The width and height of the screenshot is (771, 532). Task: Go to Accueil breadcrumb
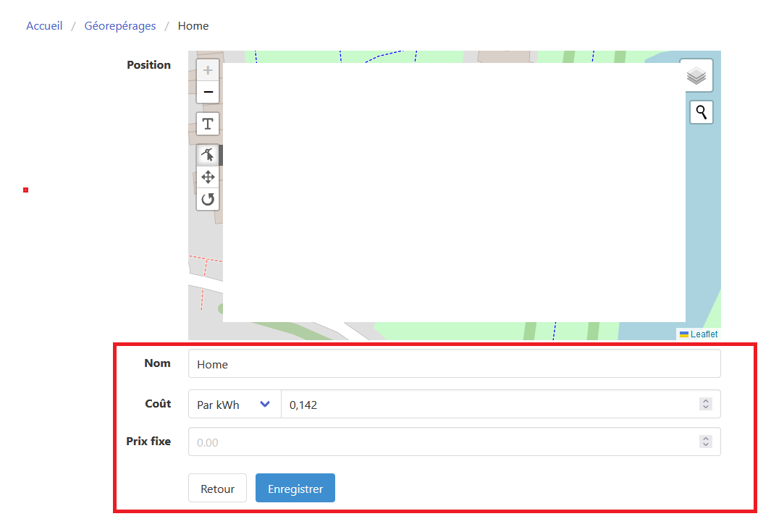point(44,25)
